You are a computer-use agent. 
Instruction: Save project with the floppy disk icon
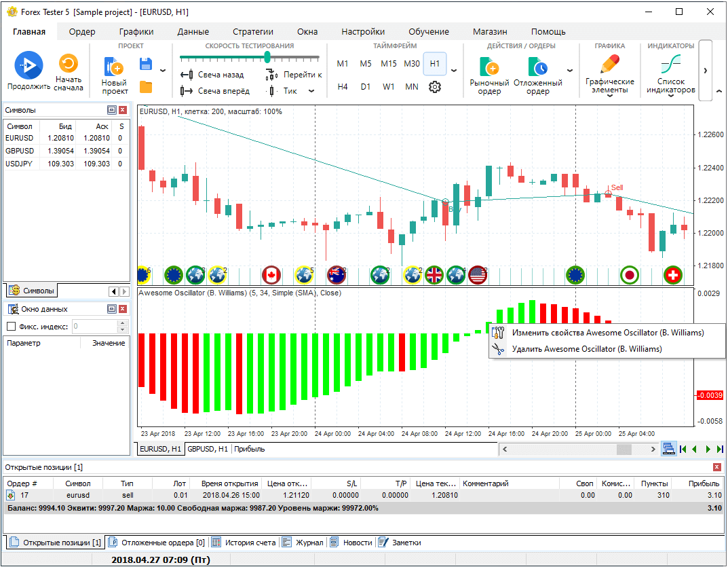coord(145,65)
